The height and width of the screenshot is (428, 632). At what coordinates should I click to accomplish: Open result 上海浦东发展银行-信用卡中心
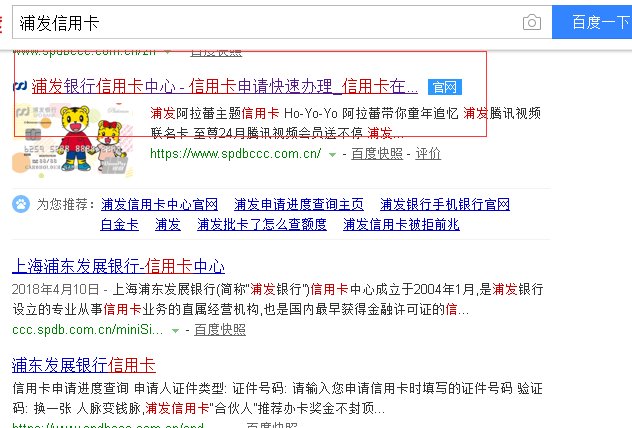(118, 266)
